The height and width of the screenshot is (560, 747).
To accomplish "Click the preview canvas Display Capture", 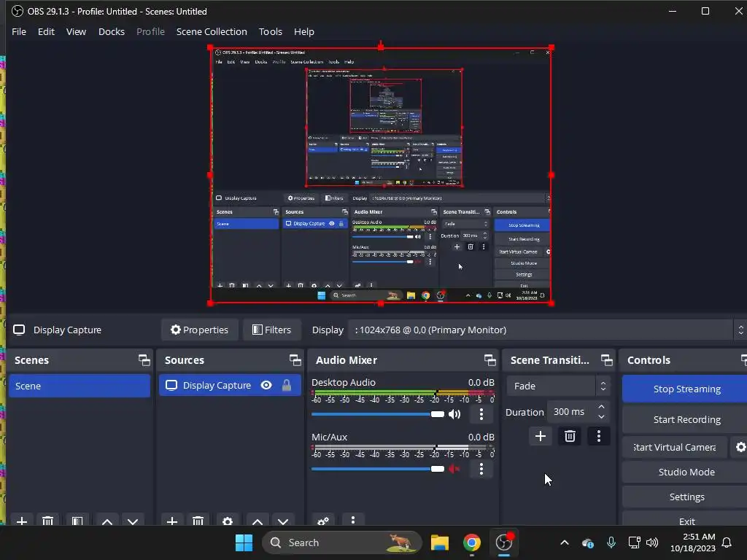I will (x=381, y=175).
